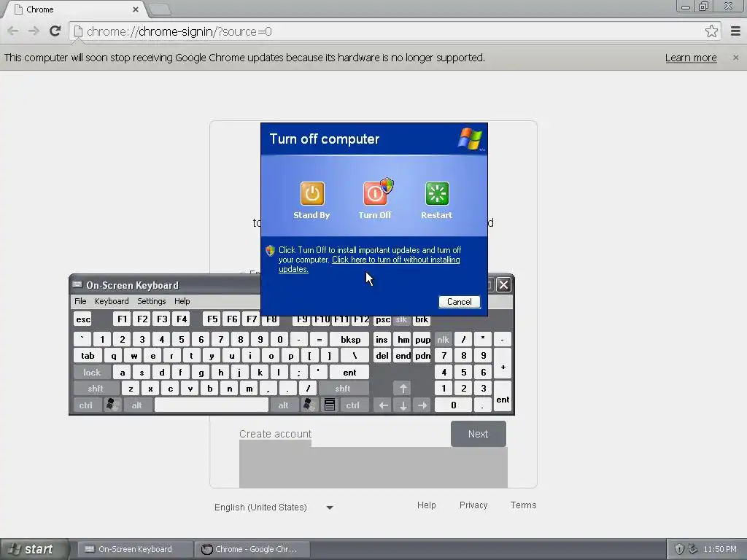Click the tab key on On-Screen Keyboard

[x=88, y=356]
